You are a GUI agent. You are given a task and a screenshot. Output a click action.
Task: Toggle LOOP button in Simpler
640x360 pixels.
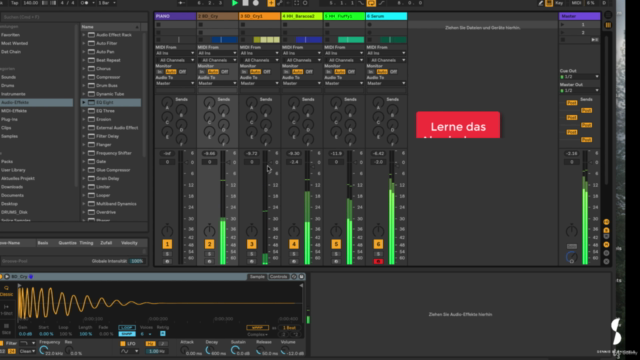click(127, 328)
